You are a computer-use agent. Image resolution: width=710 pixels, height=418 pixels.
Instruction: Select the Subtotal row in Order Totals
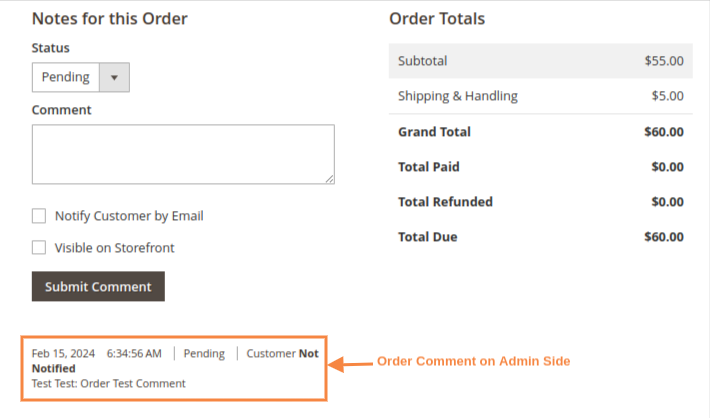540,61
